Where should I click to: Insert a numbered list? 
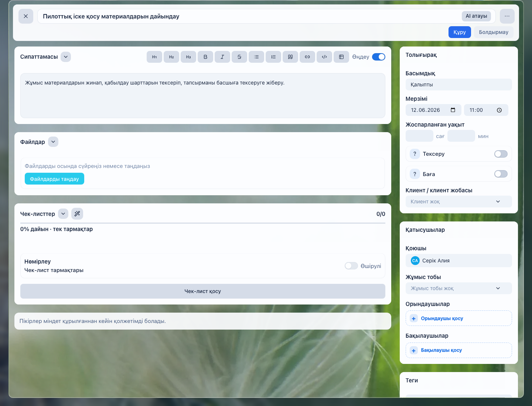pyautogui.click(x=273, y=57)
